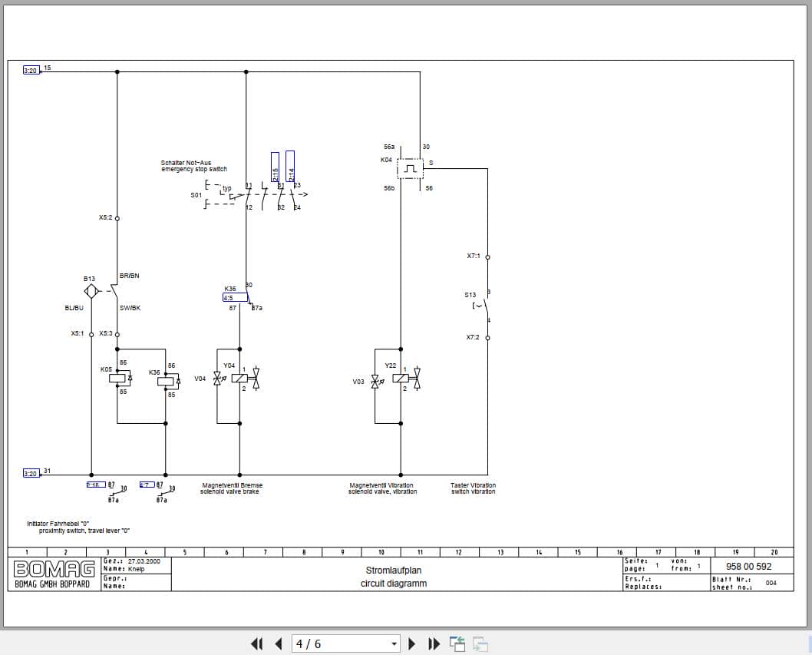Follow the 3:20 cross-reference on line 15
812x655 pixels.
click(31, 70)
